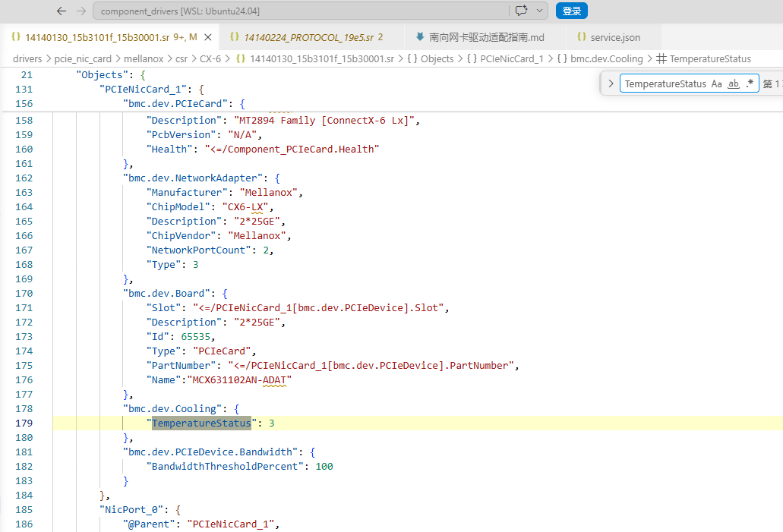Click Slot value referencing PCIeDevice
Image resolution: width=783 pixels, height=532 pixels.
click(x=318, y=308)
